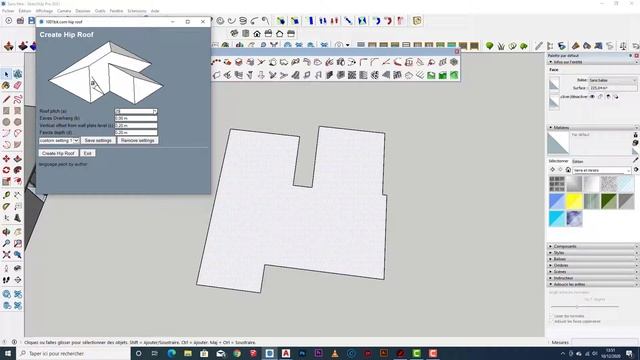Screen dimensions: 640x360
Task: Select the Freehand squiggle tool
Action: point(18,99)
